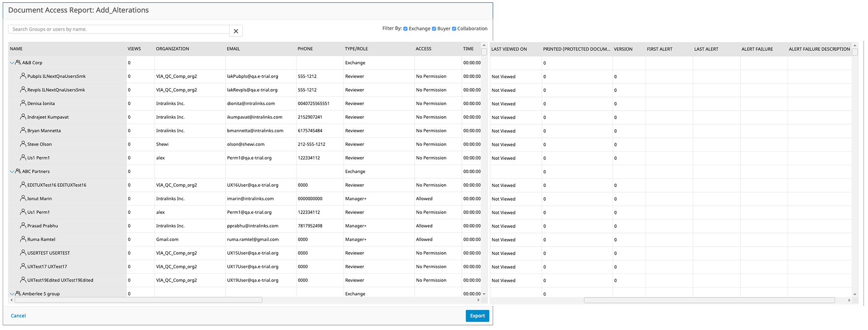The image size is (868, 330).
Task: Click user icon next to Denisa Ionita
Action: click(23, 103)
